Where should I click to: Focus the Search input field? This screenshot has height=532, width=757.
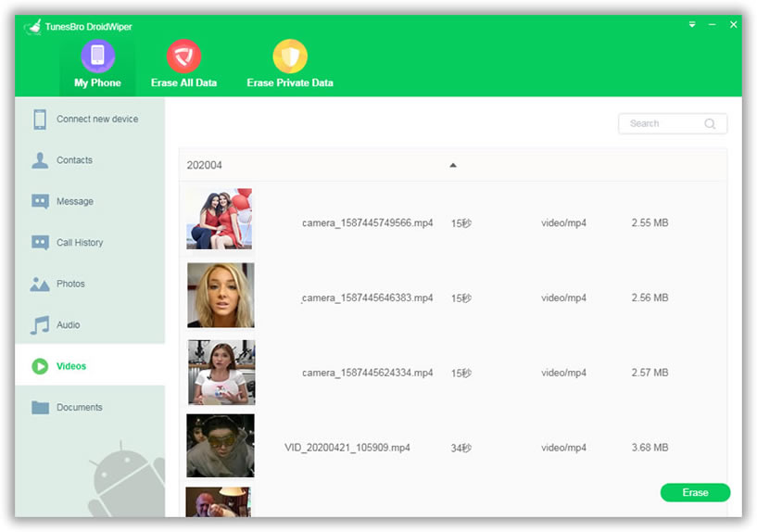pyautogui.click(x=673, y=123)
